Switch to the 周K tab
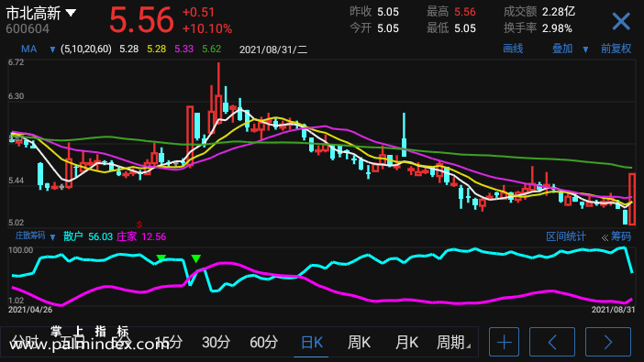 (x=359, y=342)
